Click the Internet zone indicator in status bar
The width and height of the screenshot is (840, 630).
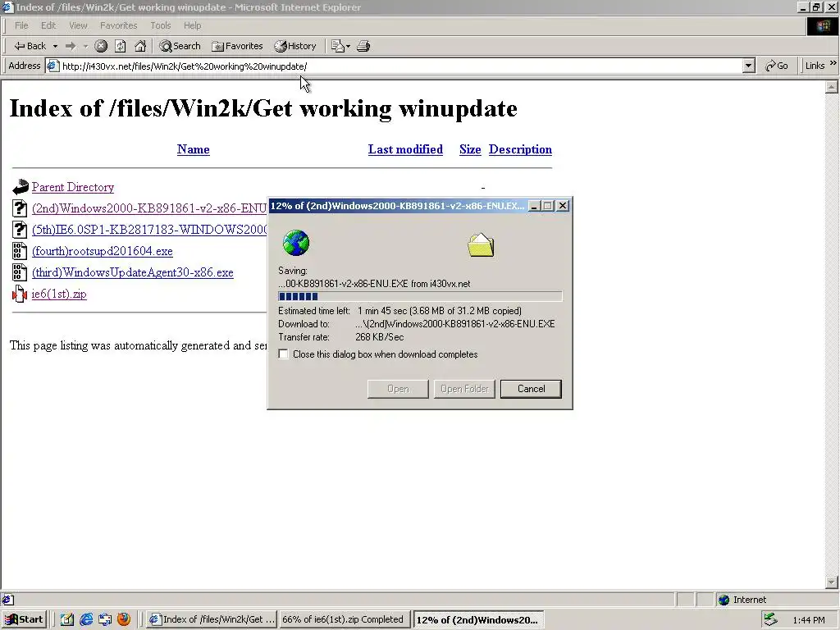(742, 600)
